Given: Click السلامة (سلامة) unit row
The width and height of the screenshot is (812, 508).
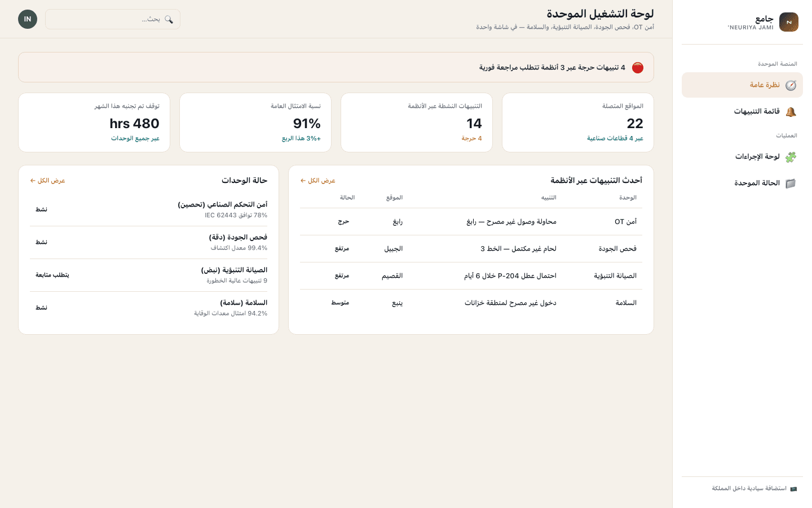Looking at the screenshot, I should pyautogui.click(x=149, y=308).
